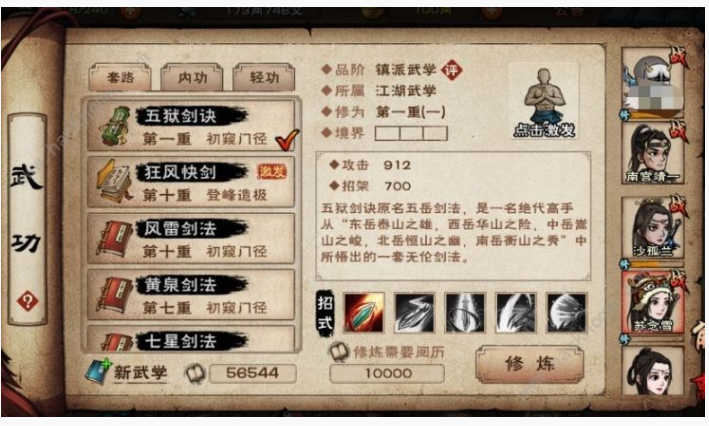
Task: Toggle the red checkmark on 五狱剑诀
Action: pyautogui.click(x=287, y=139)
